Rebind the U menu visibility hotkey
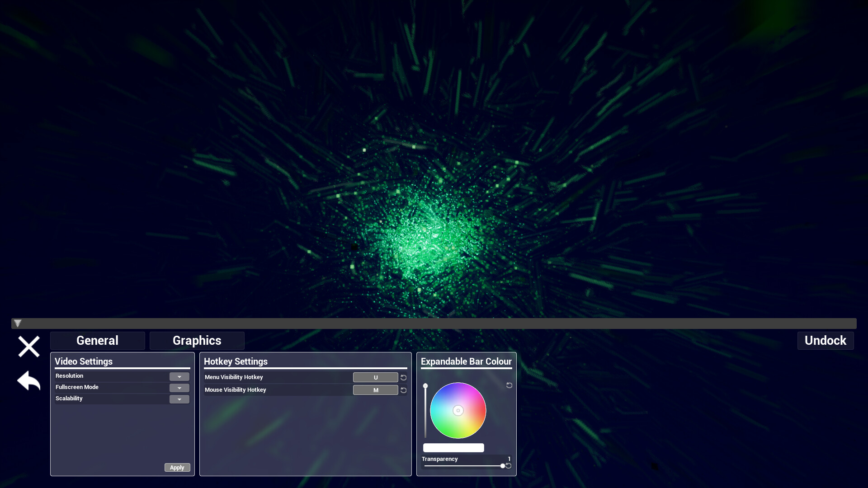This screenshot has width=868, height=488. coord(375,377)
